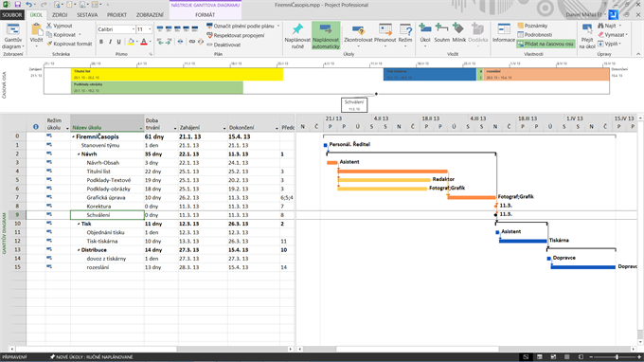The height and width of the screenshot is (362, 644).
Task: Click the Outdent task green arrow
Action: [x=160, y=42]
